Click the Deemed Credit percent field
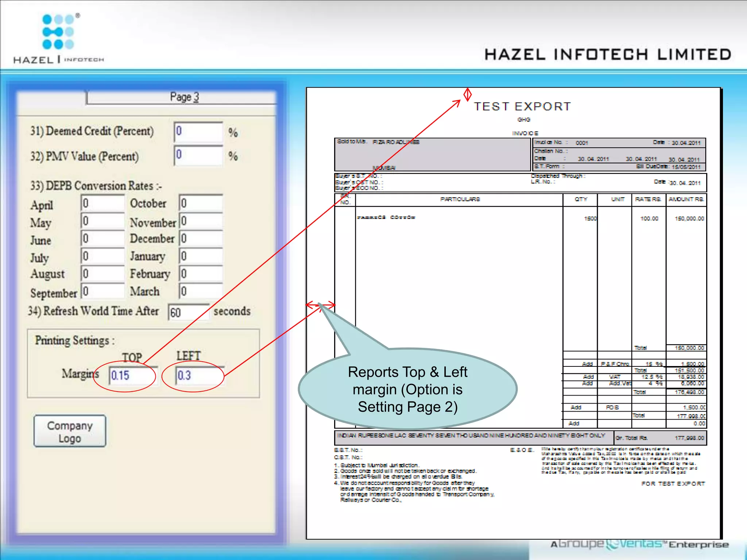The width and height of the screenshot is (747, 560). (x=198, y=132)
